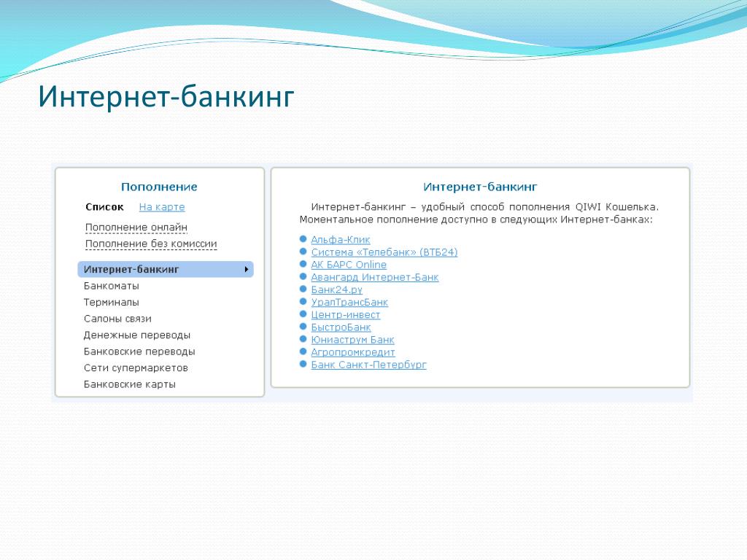
Task: Follow the Центр-инвест link
Action: pos(345,314)
